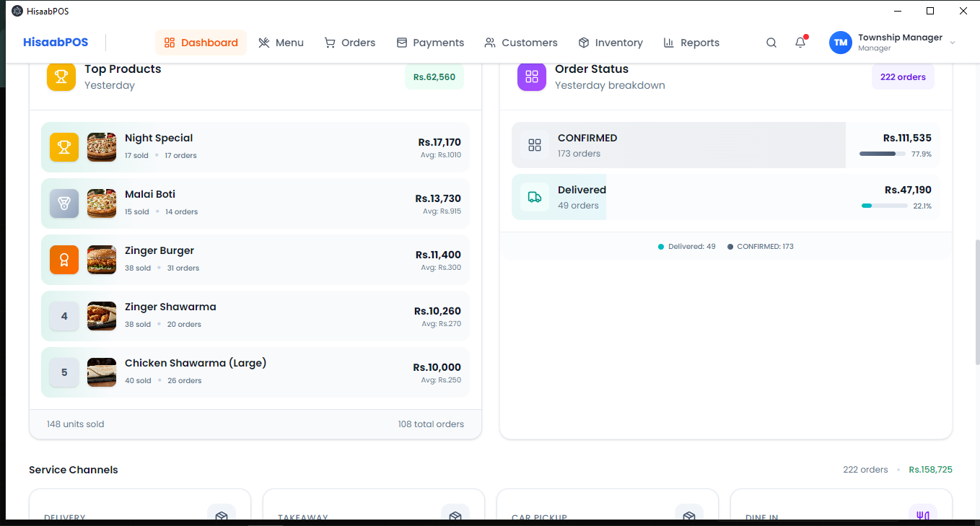This screenshot has height=526, width=980.
Task: Switch to the Inventory tab
Action: 611,43
